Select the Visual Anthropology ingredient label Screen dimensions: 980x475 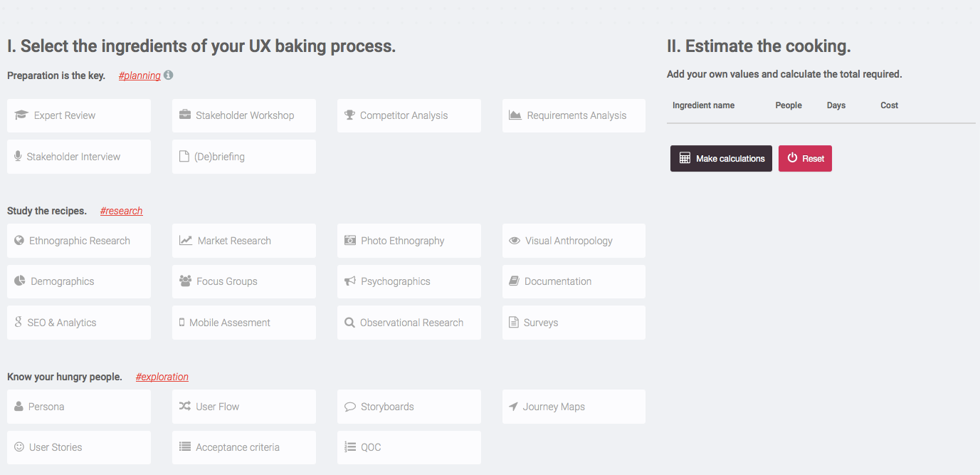569,241
